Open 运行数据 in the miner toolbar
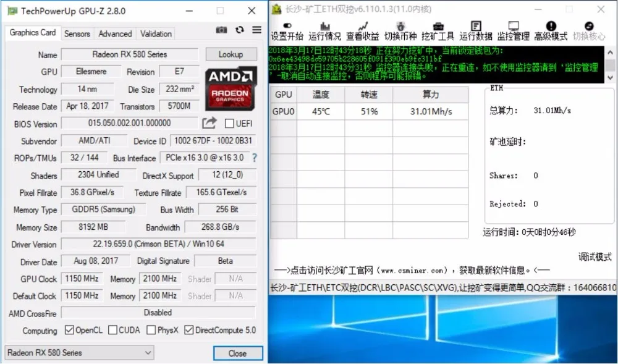The height and width of the screenshot is (364, 618). (x=476, y=32)
